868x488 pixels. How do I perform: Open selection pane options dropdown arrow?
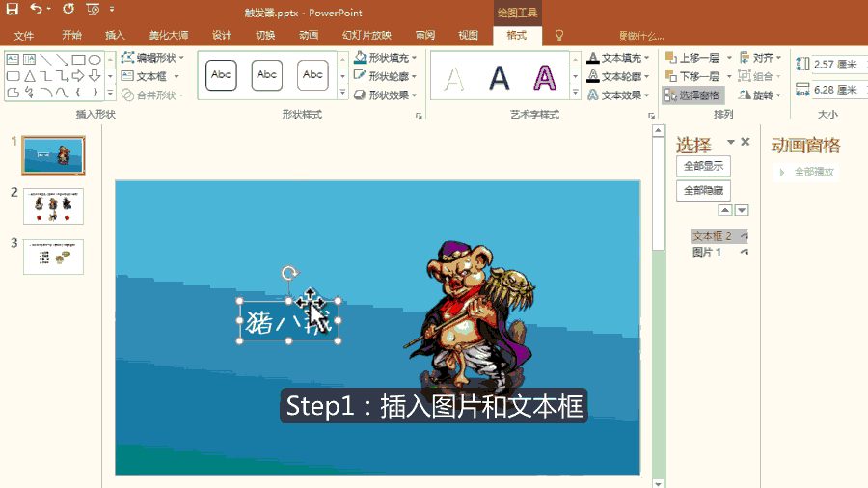[731, 142]
